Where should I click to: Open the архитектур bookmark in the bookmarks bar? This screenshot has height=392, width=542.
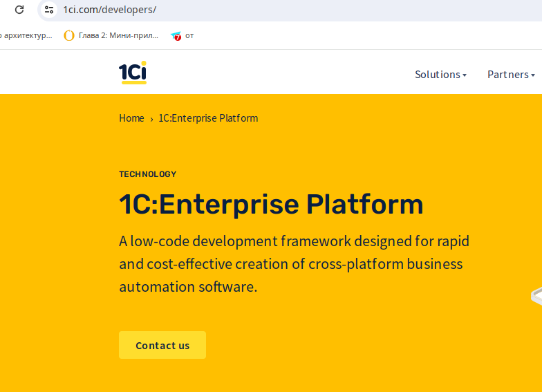click(x=26, y=36)
